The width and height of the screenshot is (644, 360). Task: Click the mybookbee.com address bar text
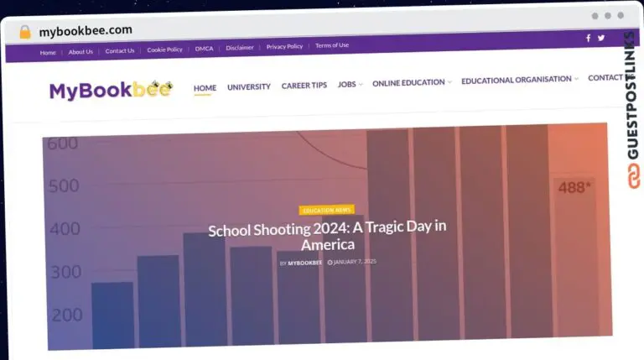click(86, 31)
